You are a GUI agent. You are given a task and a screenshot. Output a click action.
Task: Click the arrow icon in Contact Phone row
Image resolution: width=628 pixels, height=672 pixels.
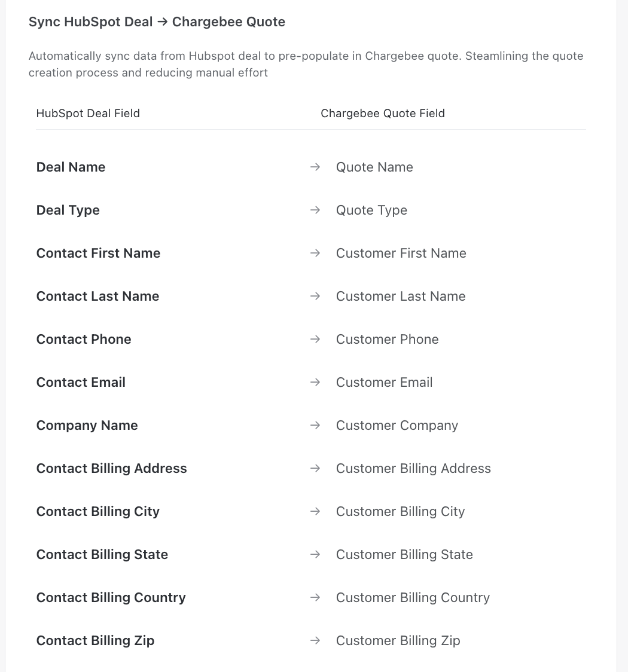315,340
